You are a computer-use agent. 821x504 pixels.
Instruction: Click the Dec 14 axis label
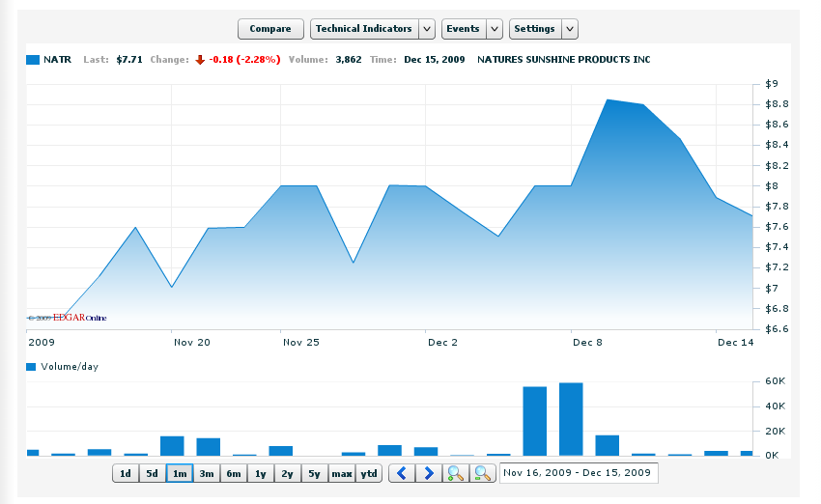pos(736,343)
